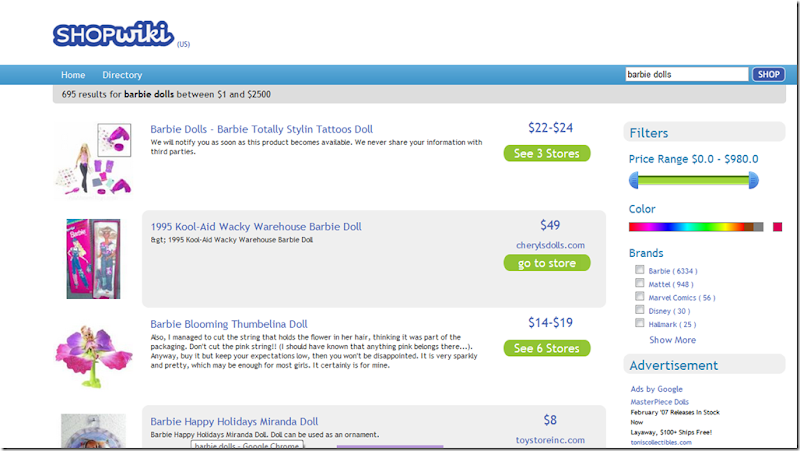Click the ShopWiki logo

pos(113,35)
